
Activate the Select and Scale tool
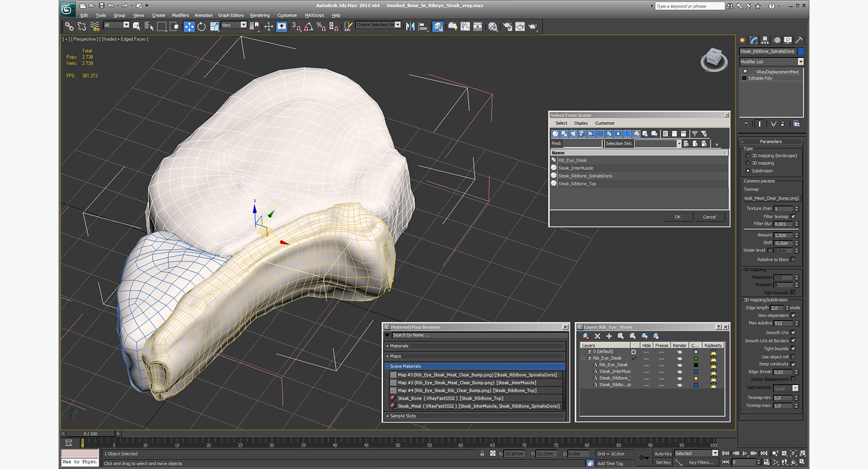click(214, 26)
